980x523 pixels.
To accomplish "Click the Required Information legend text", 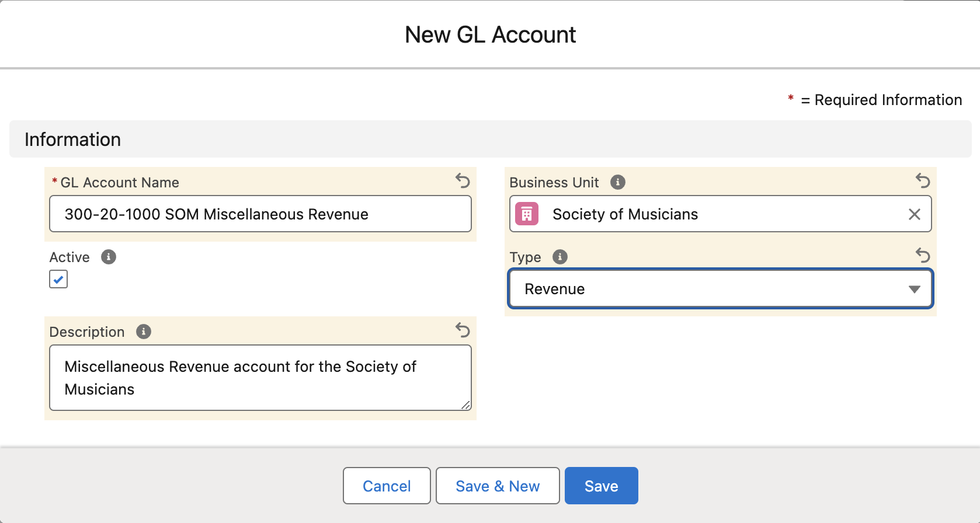I will point(881,100).
